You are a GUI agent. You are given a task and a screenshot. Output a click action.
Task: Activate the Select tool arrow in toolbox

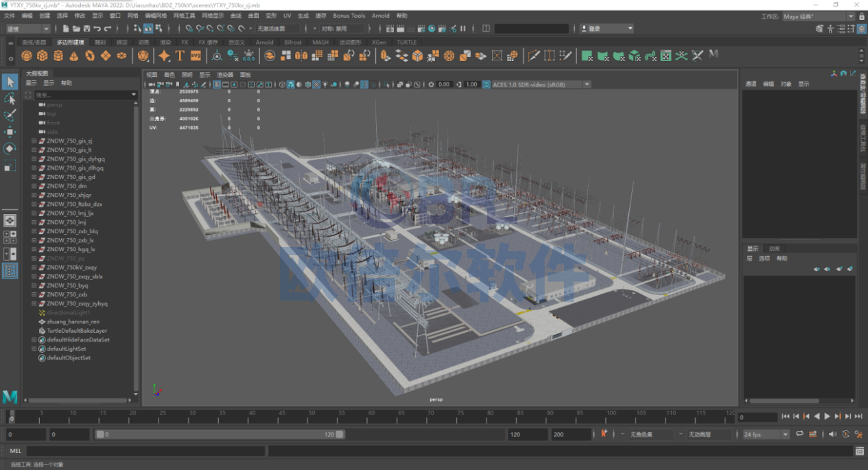10,82
